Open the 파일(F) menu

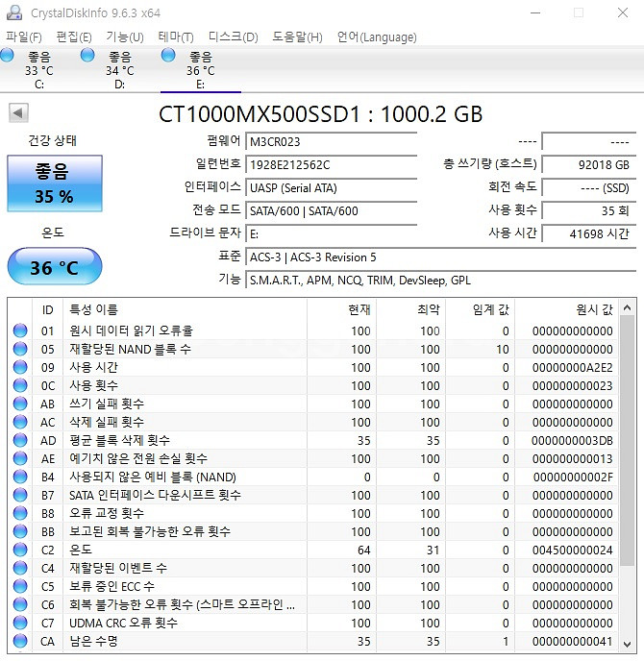tap(24, 37)
